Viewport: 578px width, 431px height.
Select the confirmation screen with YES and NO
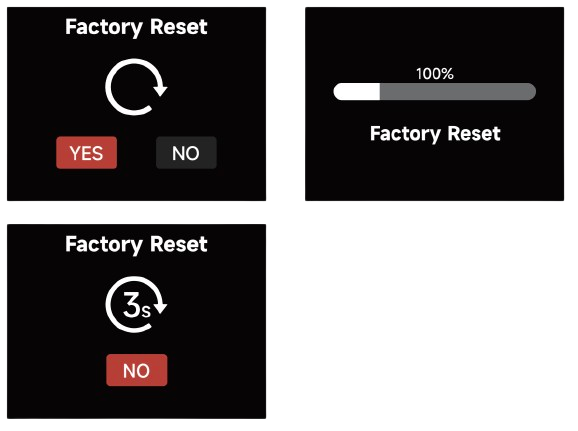click(x=136, y=104)
